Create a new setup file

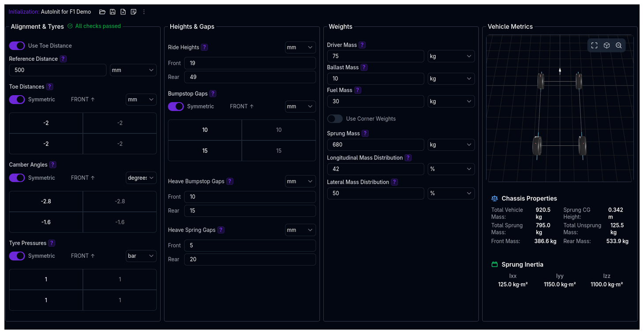click(123, 11)
